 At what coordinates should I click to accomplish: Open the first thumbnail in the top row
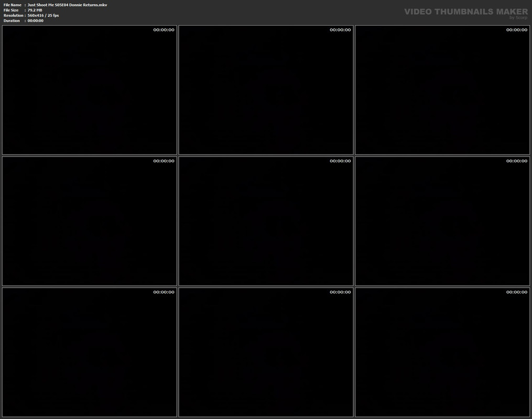[x=90, y=90]
